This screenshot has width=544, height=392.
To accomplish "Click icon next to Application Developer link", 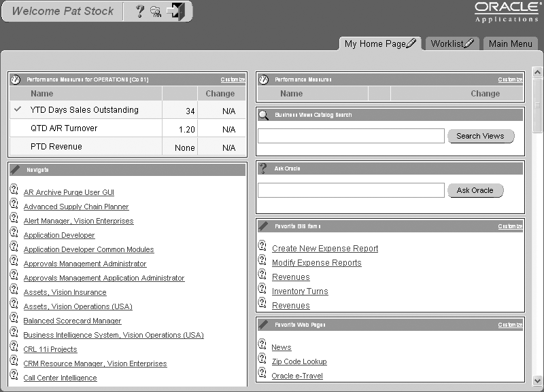I will point(14,232).
